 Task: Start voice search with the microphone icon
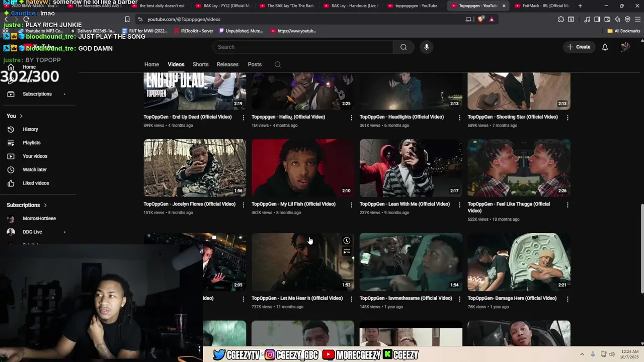(x=426, y=47)
